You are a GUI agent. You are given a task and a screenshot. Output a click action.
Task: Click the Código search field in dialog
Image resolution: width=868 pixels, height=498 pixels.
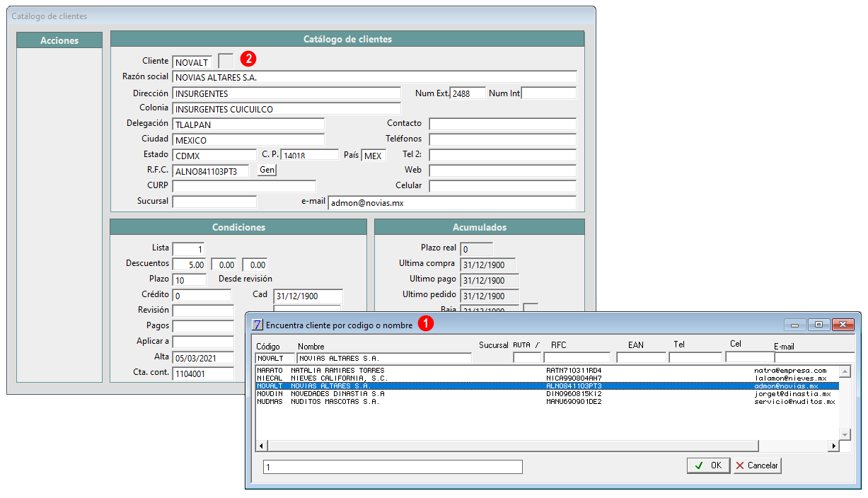(x=275, y=358)
